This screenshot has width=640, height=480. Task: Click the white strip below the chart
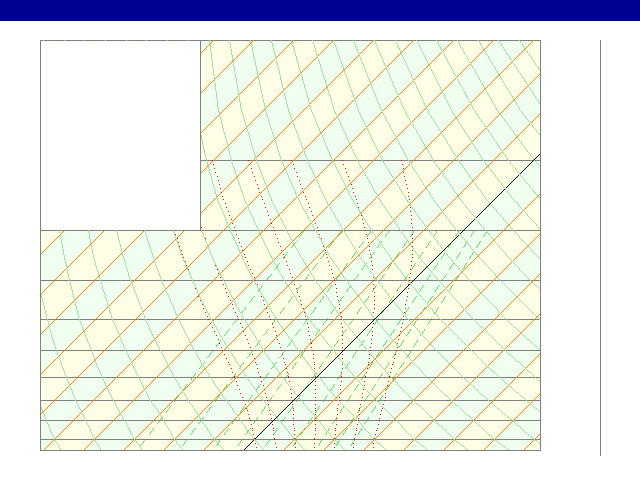click(x=300, y=465)
